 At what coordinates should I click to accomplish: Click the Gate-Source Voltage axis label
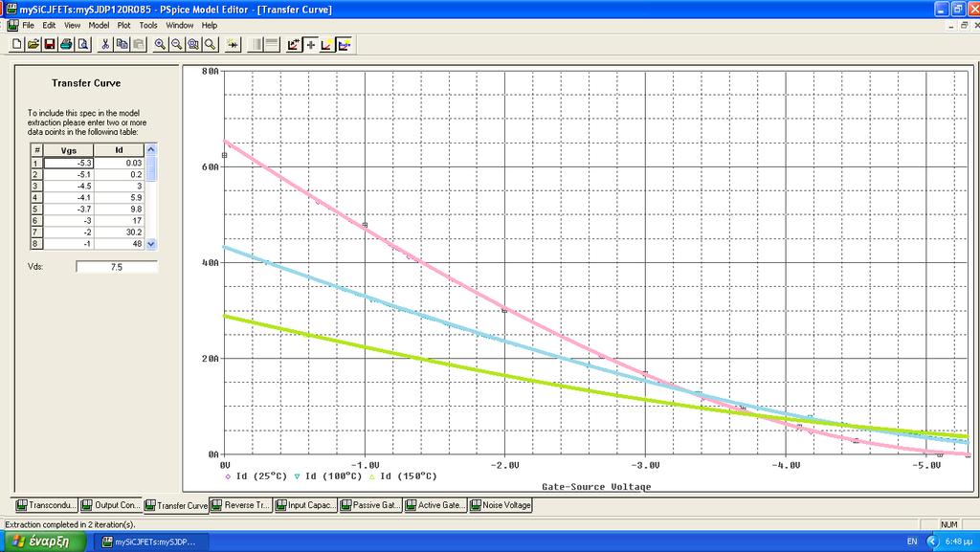596,486
